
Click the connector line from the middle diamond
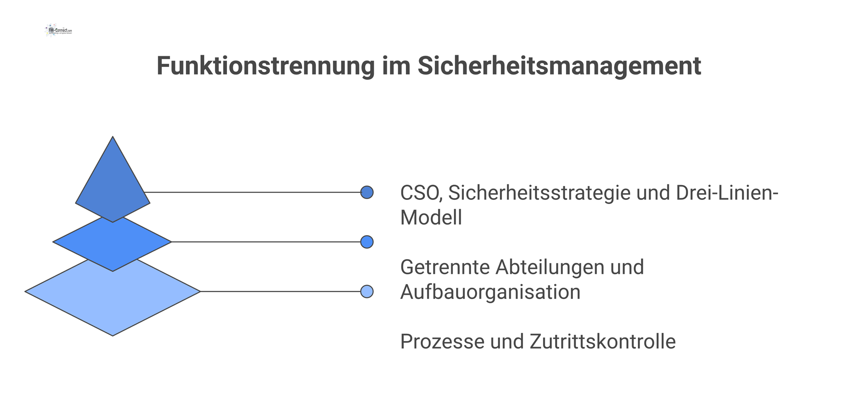click(266, 242)
